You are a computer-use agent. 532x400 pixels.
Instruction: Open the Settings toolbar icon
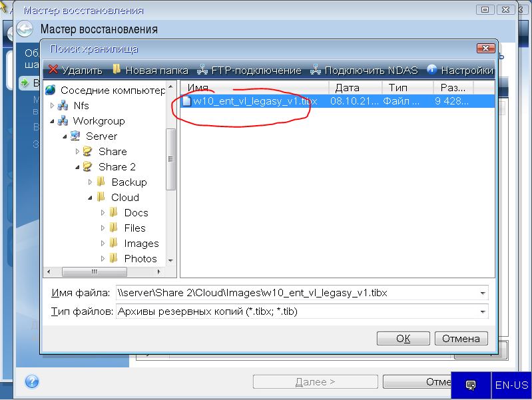coord(431,70)
